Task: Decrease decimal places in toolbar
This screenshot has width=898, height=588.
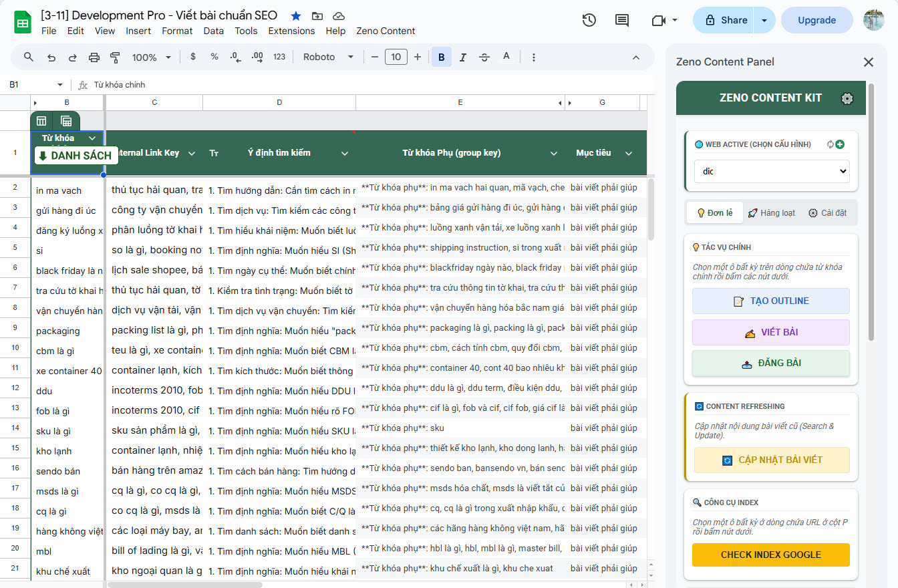Action: pyautogui.click(x=235, y=57)
